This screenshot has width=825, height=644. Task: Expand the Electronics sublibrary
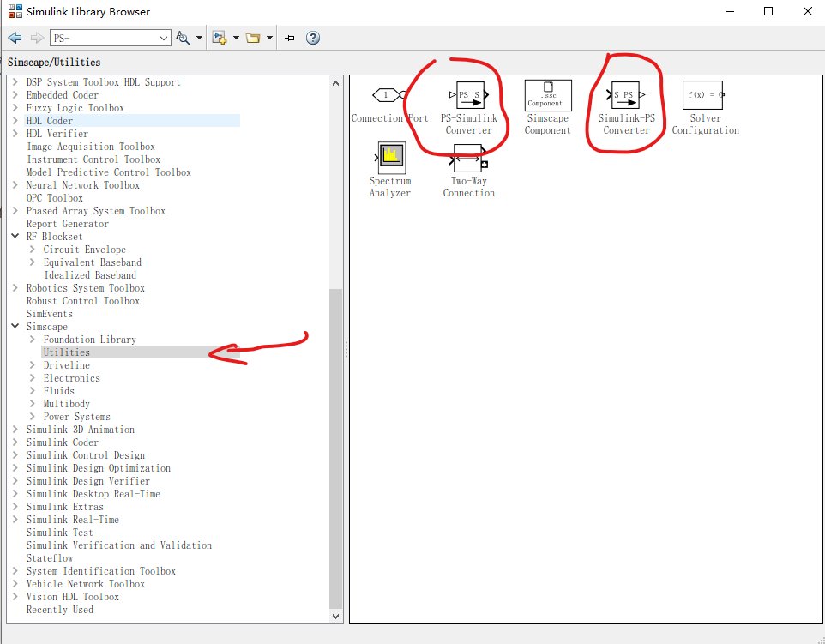(x=32, y=378)
